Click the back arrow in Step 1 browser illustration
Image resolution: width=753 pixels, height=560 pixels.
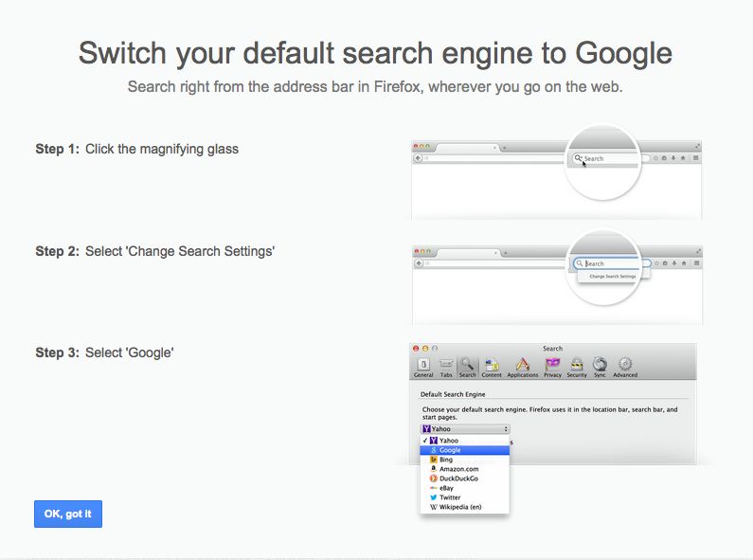click(418, 158)
